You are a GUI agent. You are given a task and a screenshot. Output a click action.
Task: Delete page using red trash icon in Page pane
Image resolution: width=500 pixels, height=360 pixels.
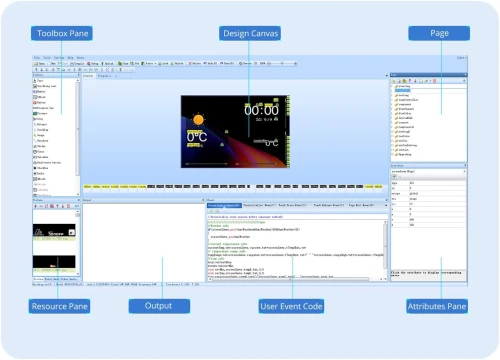pos(434,81)
